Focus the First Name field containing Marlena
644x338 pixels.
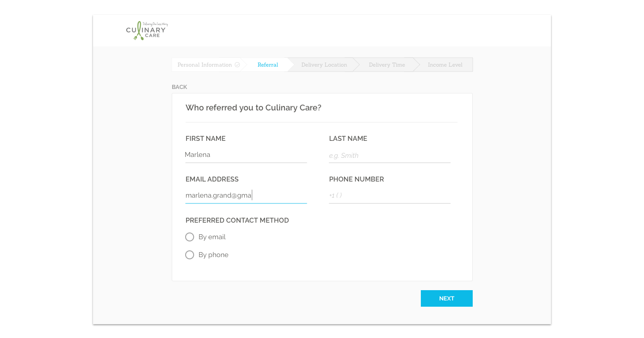tap(246, 155)
